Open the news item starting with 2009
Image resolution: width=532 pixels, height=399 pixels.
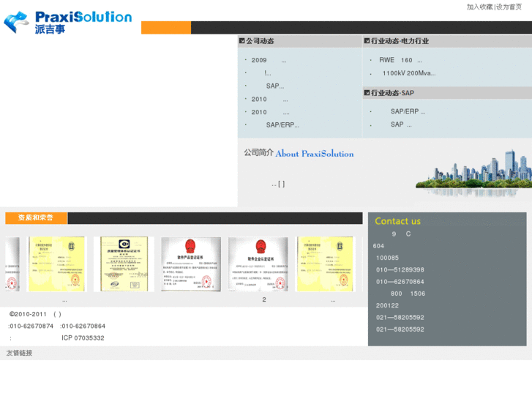[x=269, y=61]
